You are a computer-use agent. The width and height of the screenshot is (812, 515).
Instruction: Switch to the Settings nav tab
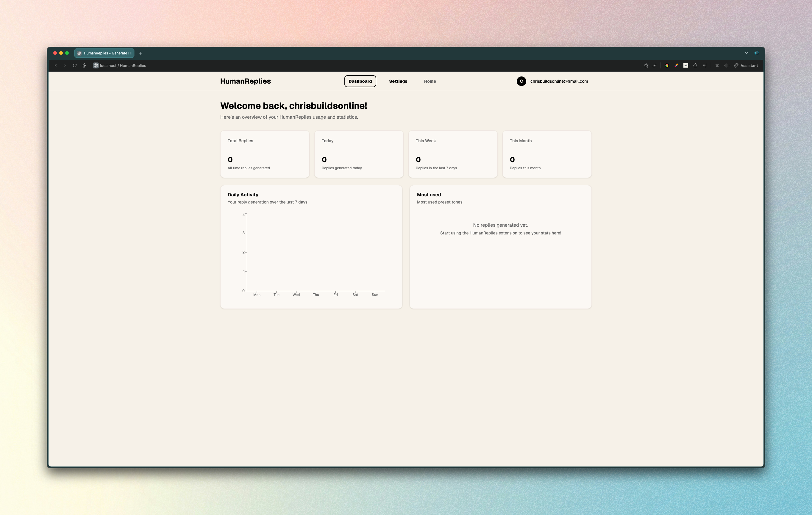[398, 81]
